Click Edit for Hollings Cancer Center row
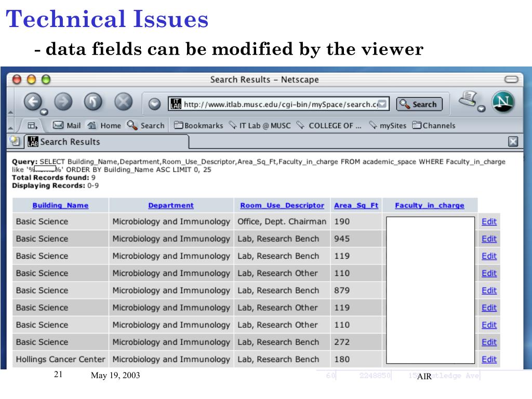The image size is (532, 399). (489, 360)
